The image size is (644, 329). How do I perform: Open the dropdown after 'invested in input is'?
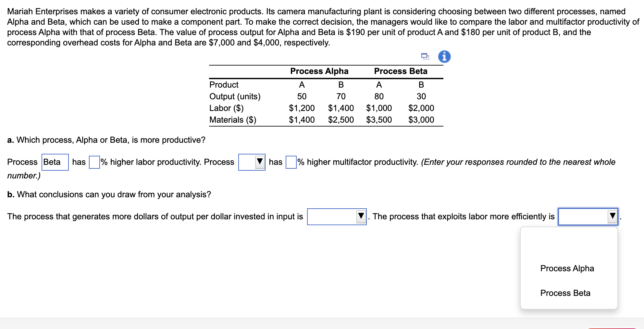[x=337, y=216]
